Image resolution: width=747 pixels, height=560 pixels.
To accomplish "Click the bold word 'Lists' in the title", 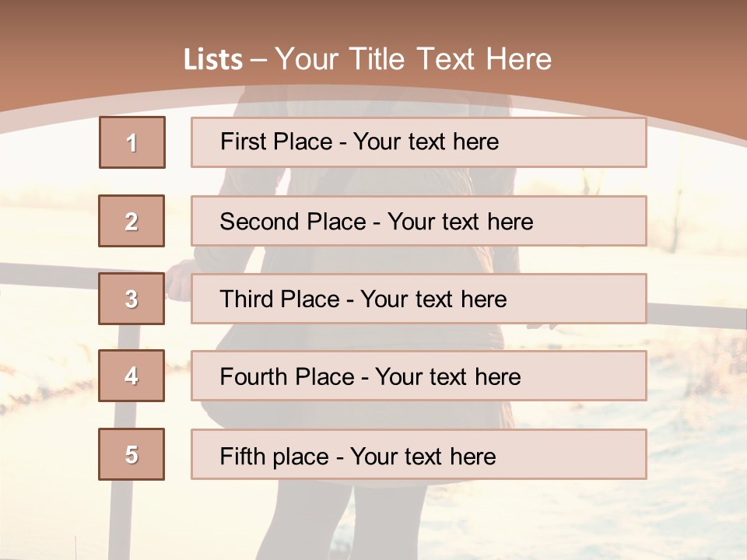I will (213, 59).
